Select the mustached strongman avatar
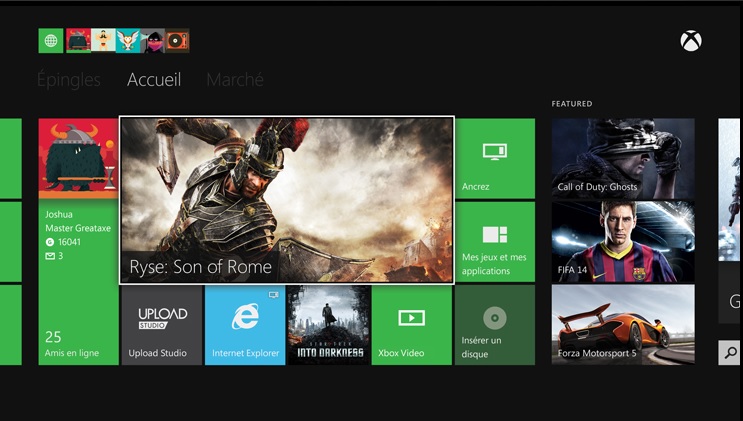 [103, 41]
